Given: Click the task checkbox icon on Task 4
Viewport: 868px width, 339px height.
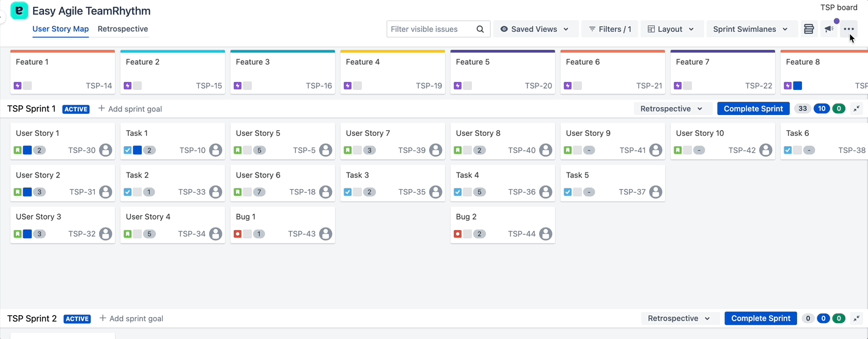Looking at the screenshot, I should pyautogui.click(x=458, y=192).
